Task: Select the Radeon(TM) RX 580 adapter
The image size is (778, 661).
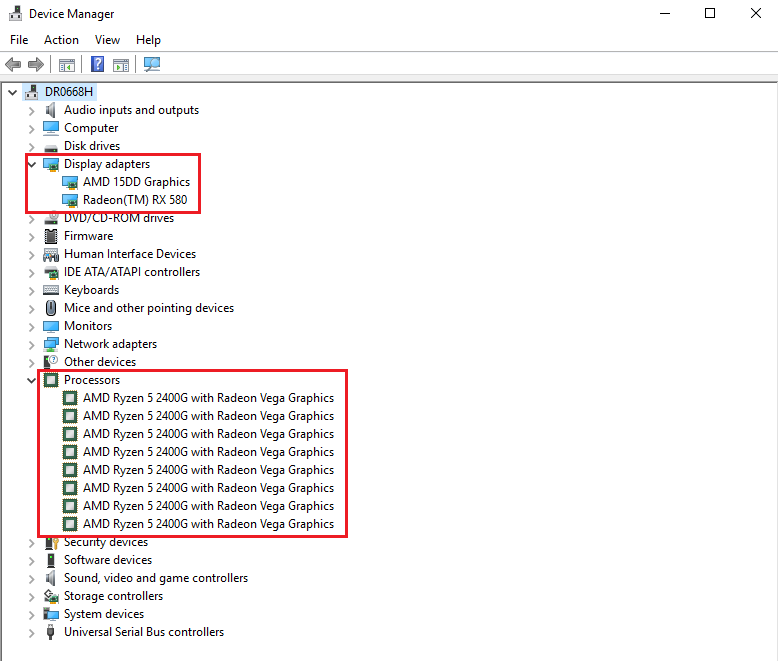Action: click(136, 200)
